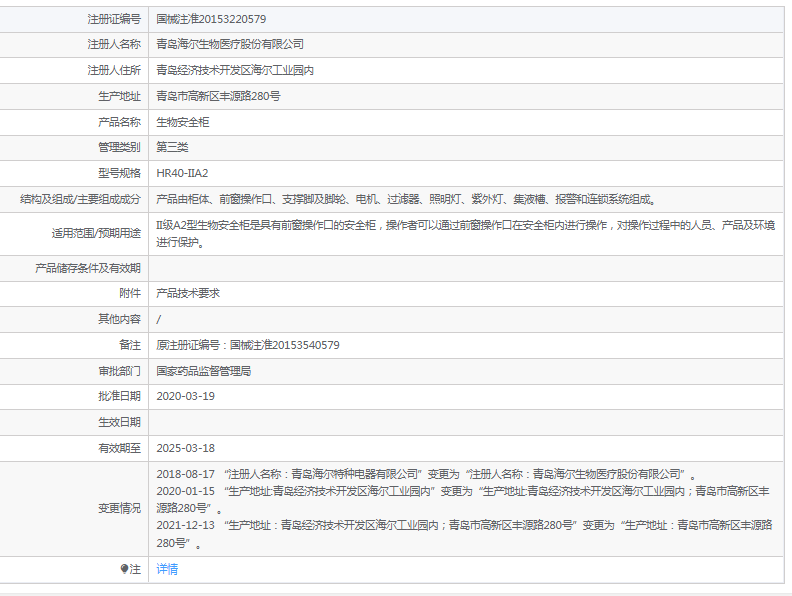Select the slash value in 其他内容 row
Screen dimensions: 792x596
point(159,319)
